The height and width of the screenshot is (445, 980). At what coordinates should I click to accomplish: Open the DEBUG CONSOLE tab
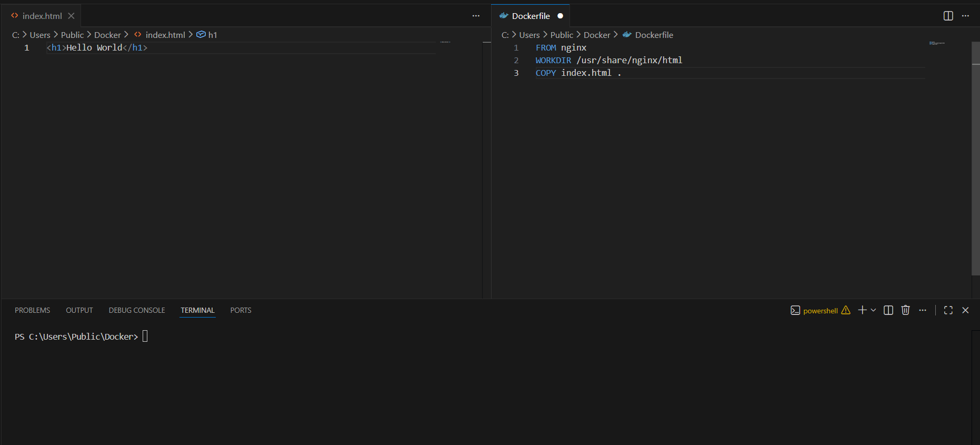137,310
